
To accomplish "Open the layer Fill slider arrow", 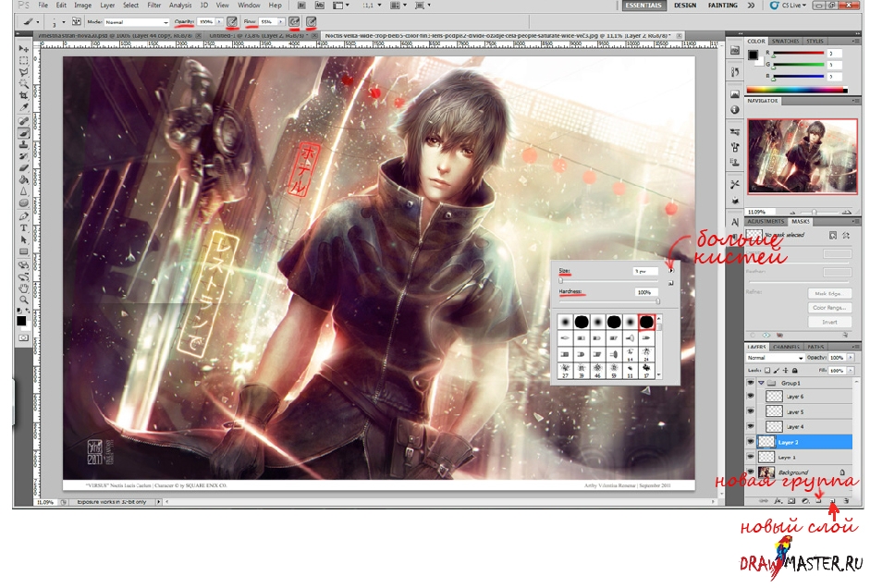I will pos(851,370).
